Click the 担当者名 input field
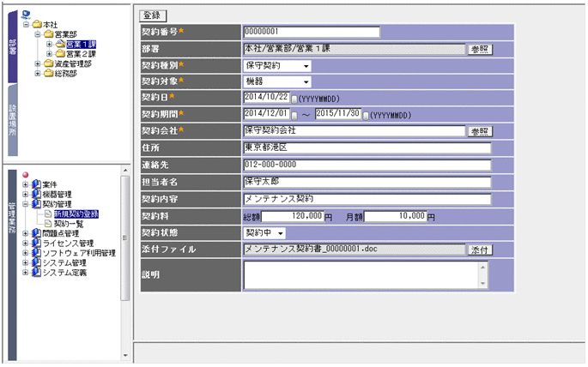 tap(367, 182)
